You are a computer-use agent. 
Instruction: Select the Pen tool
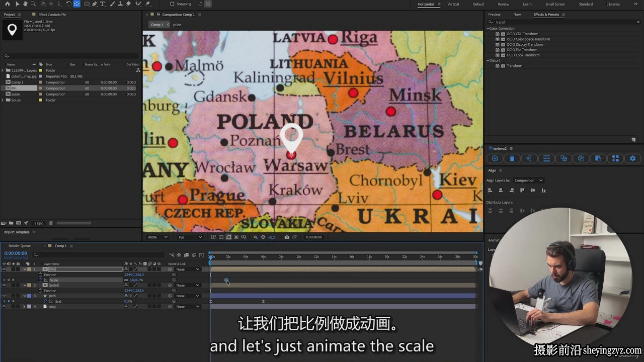pos(95,4)
